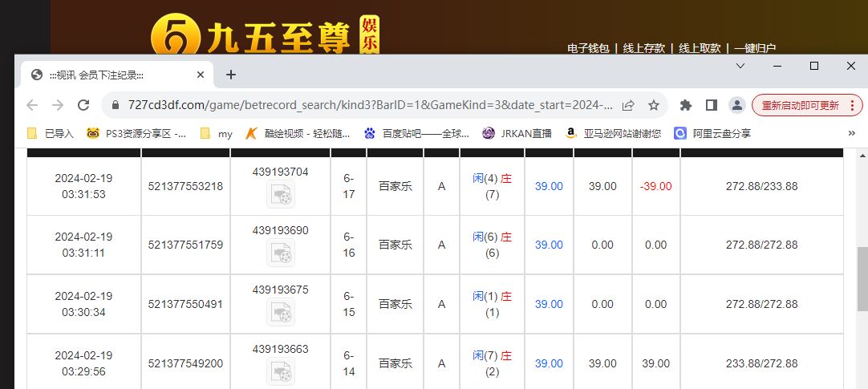The height and width of the screenshot is (389, 868).
Task: Click the 线上存款 menu link
Action: pyautogui.click(x=644, y=48)
